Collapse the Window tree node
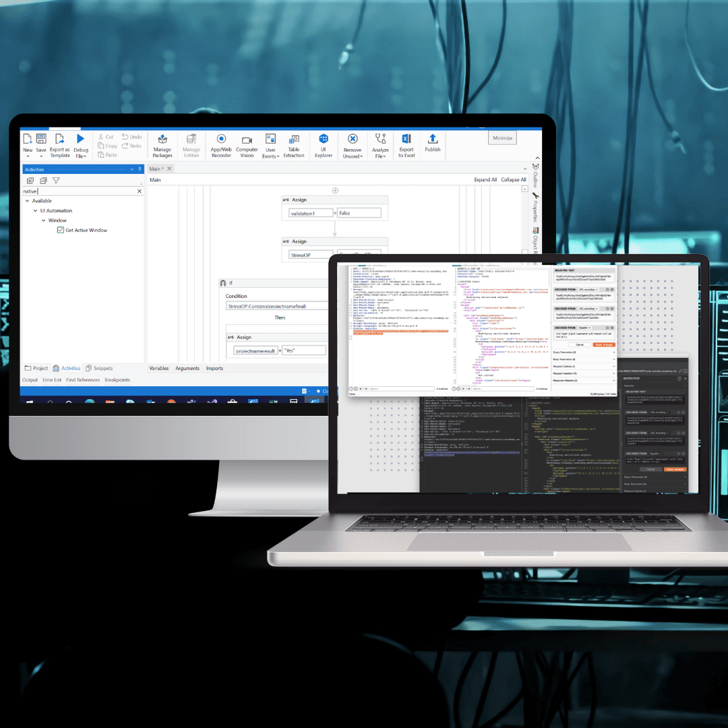 [44, 220]
